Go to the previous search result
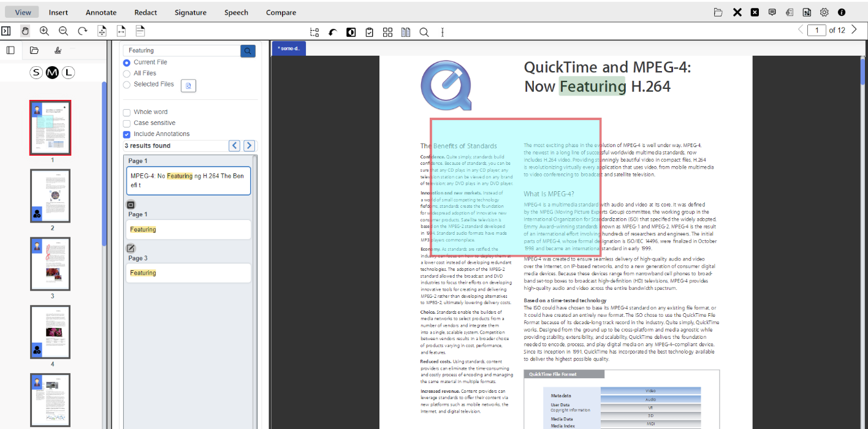 (x=234, y=145)
